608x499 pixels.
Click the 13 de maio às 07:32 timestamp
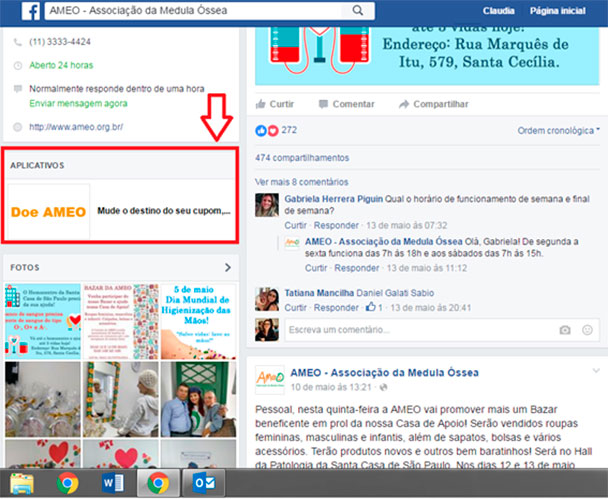click(x=406, y=225)
